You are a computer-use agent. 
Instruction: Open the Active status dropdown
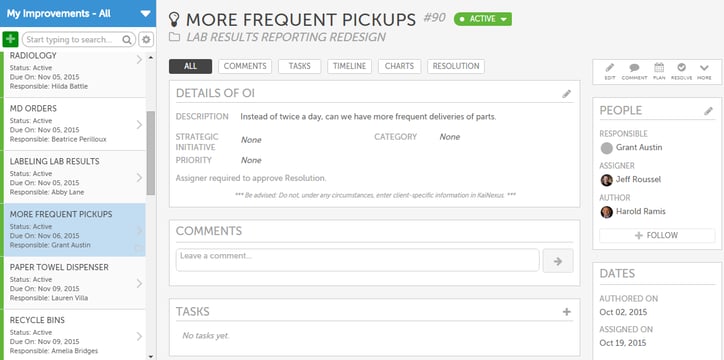tap(483, 19)
